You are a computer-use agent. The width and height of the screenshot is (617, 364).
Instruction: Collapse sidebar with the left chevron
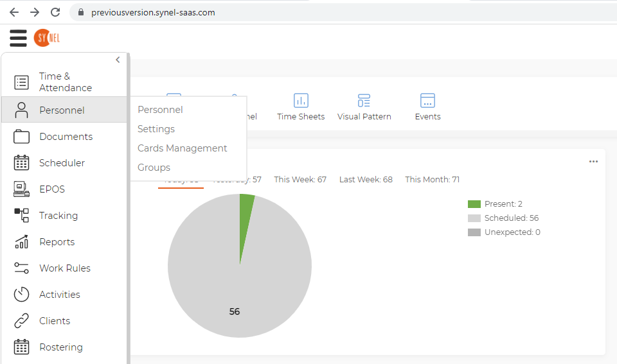click(118, 60)
